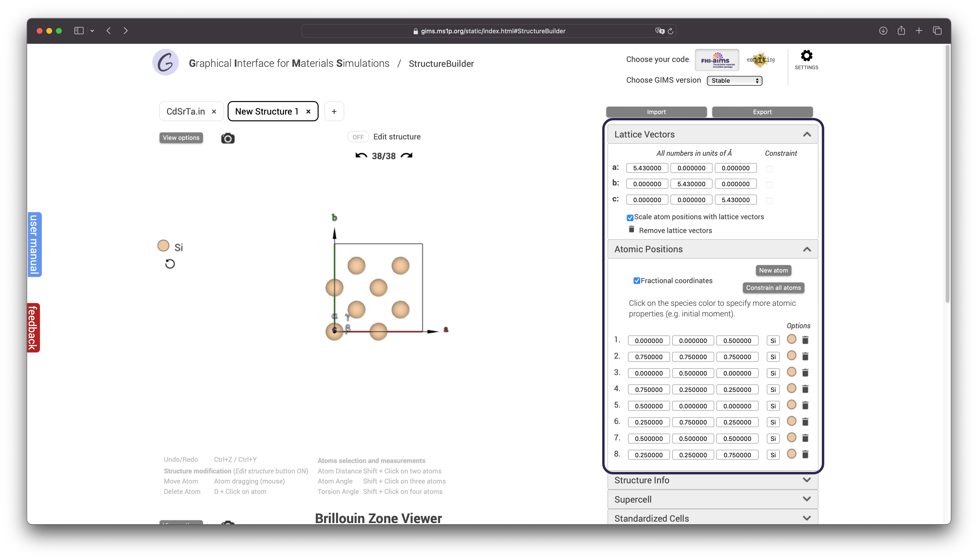Switch to the CdSrTa.in tab
The height and width of the screenshot is (560, 978).
tap(186, 111)
